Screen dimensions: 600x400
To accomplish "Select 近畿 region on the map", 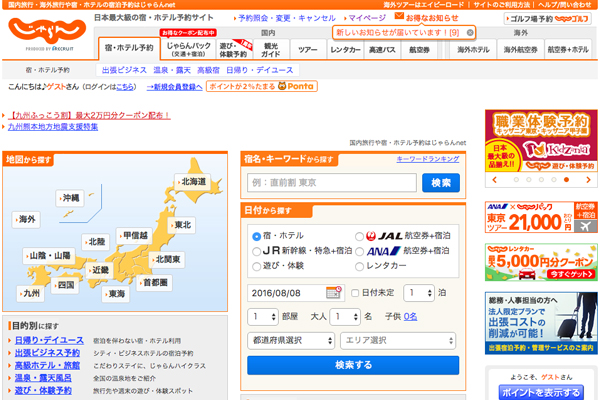I will point(99,270).
